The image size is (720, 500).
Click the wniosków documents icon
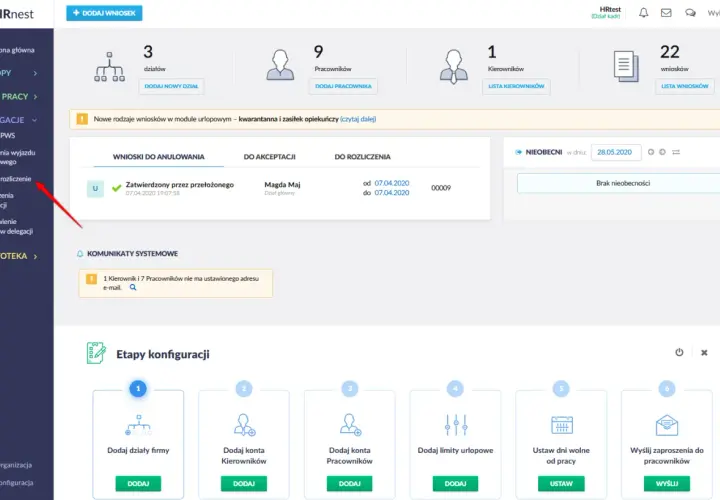pos(626,67)
